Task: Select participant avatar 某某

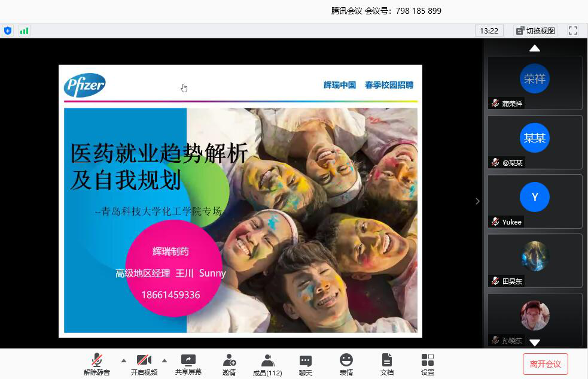Action: tap(535, 138)
